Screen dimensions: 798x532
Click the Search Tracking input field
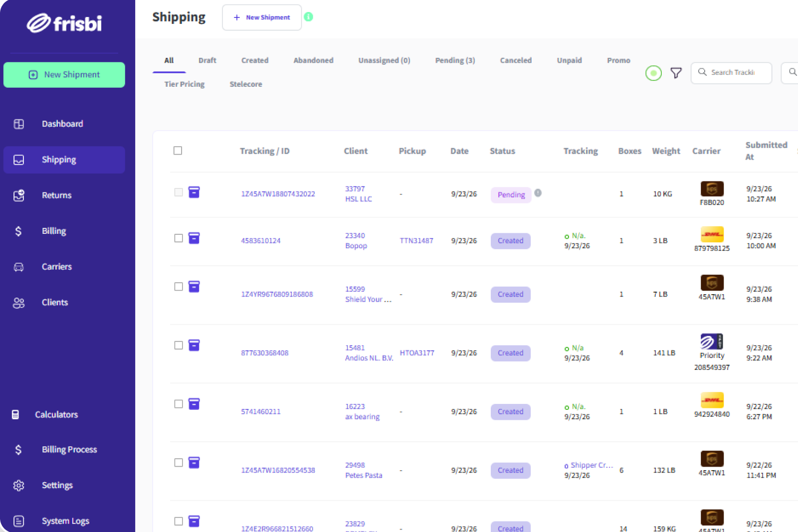(731, 73)
